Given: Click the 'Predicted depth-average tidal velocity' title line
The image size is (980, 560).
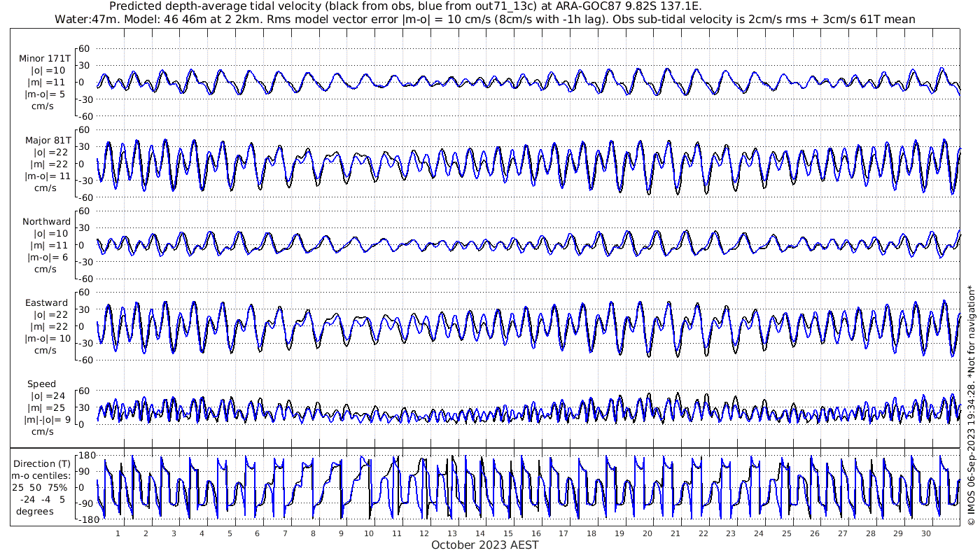Looking at the screenshot, I should [x=405, y=6].
